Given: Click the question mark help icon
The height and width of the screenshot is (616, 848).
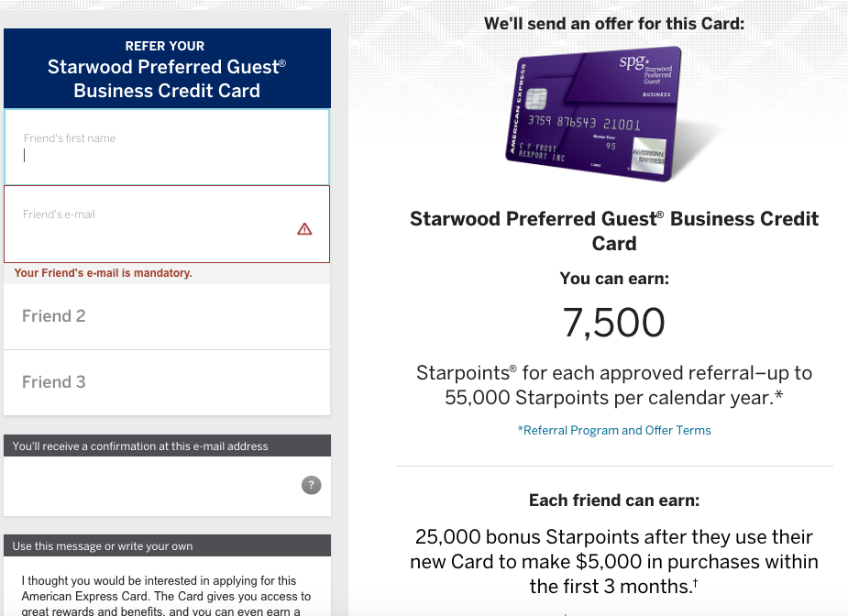Looking at the screenshot, I should click(311, 485).
